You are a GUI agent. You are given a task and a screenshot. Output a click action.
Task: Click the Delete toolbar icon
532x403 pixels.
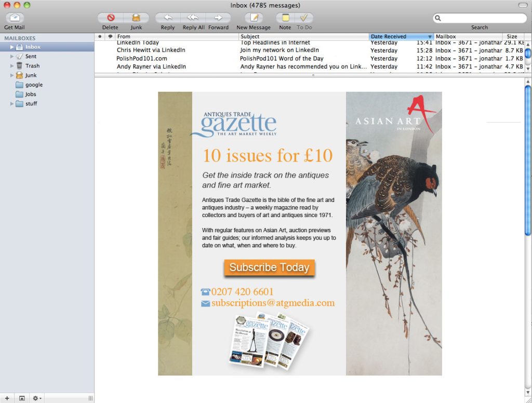pyautogui.click(x=110, y=18)
